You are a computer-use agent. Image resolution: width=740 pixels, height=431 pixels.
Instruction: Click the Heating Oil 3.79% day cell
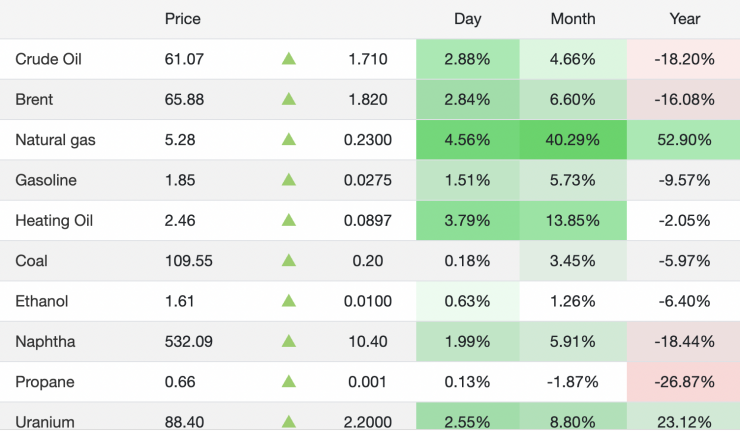(x=467, y=220)
